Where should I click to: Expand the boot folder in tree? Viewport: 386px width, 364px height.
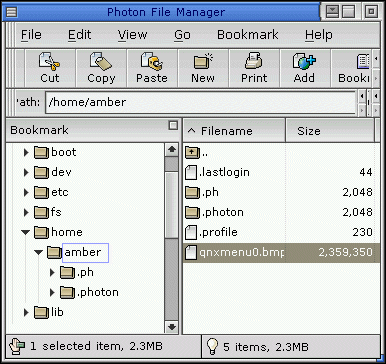[x=26, y=153]
